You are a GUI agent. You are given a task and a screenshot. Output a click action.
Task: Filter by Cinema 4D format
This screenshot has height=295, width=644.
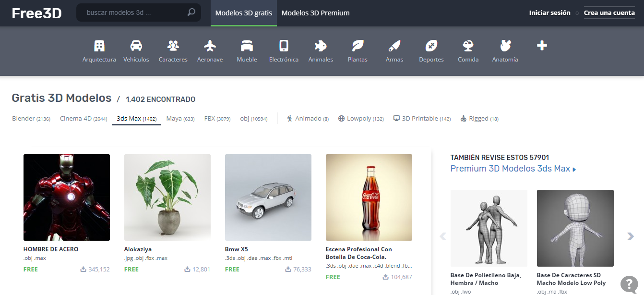click(83, 119)
